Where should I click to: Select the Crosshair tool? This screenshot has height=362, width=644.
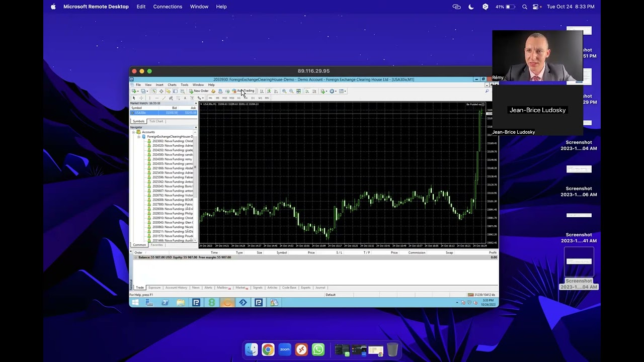point(141,98)
